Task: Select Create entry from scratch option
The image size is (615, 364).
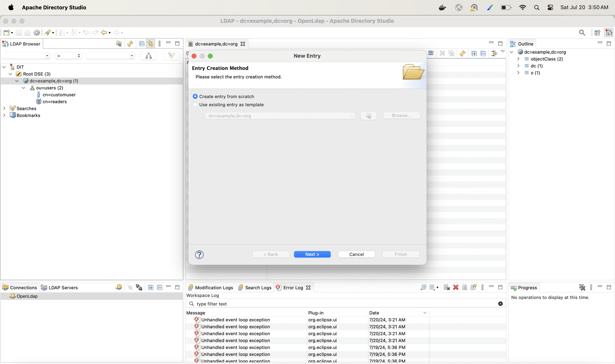Action: click(x=195, y=97)
